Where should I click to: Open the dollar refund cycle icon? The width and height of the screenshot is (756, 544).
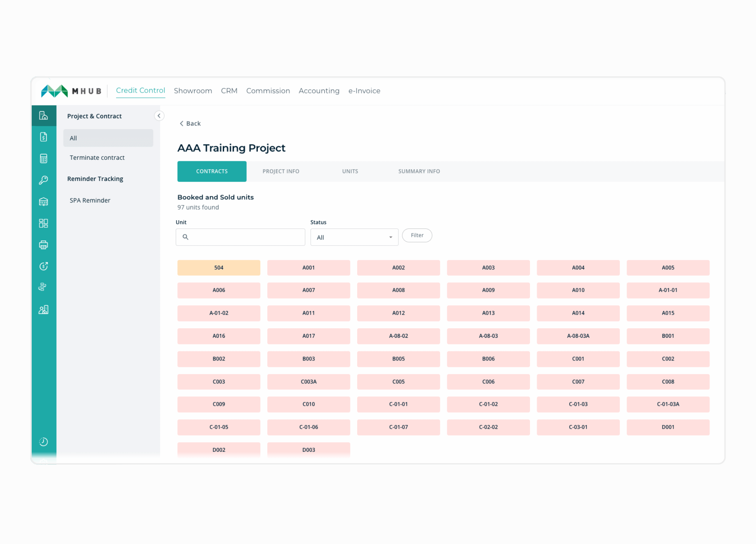[43, 266]
